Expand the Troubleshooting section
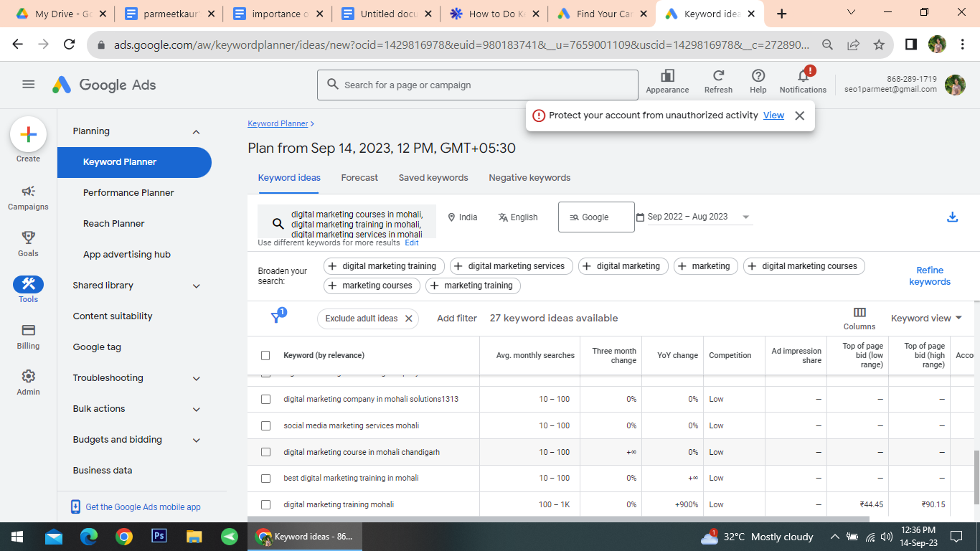The height and width of the screenshot is (551, 980). pos(197,378)
